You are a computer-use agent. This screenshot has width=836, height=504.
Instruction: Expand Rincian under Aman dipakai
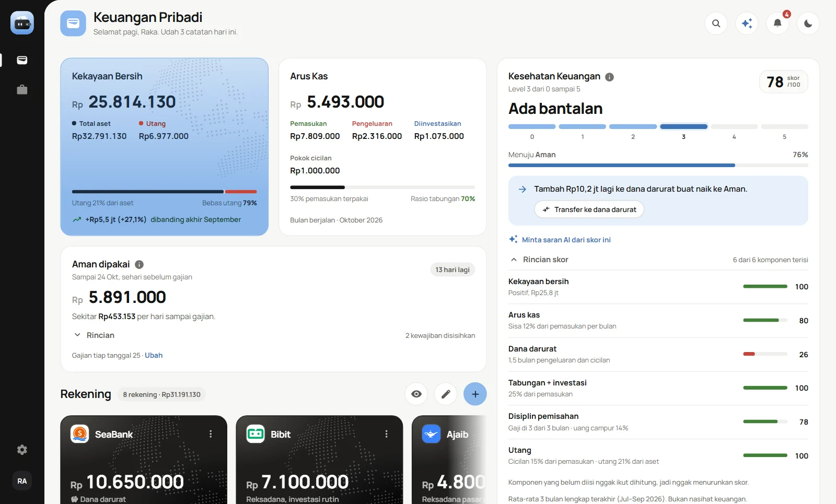(x=94, y=335)
